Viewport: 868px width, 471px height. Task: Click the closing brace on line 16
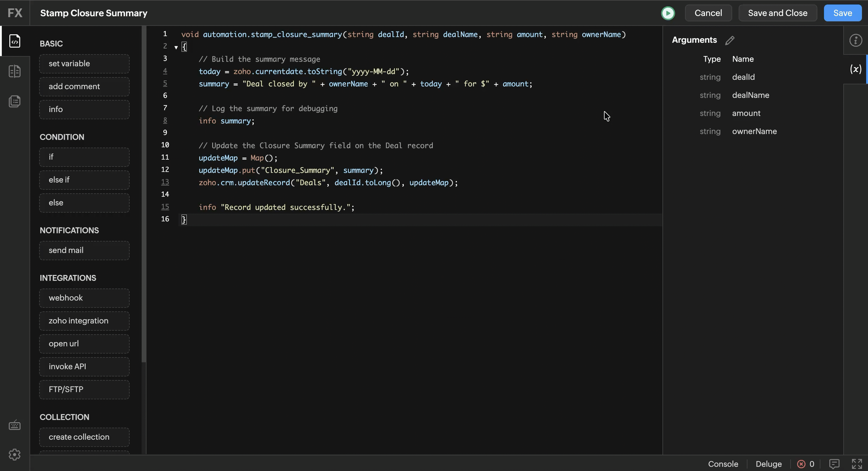(x=184, y=220)
